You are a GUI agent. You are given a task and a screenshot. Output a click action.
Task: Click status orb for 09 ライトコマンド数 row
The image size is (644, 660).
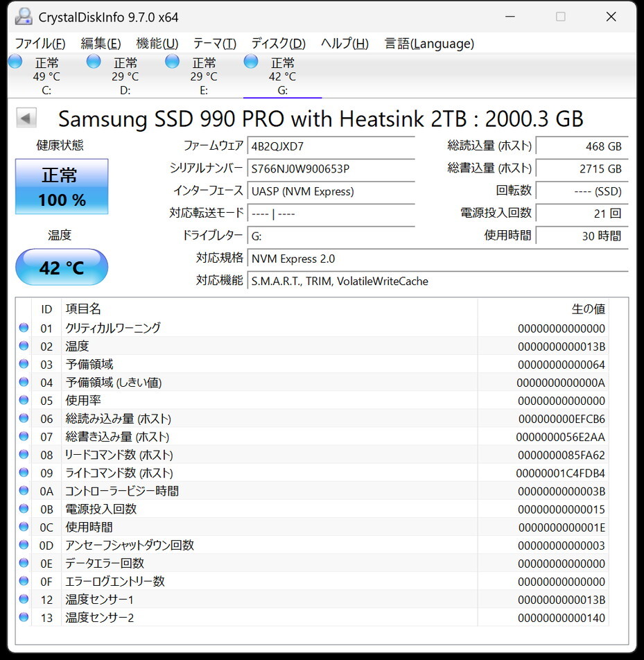24,472
